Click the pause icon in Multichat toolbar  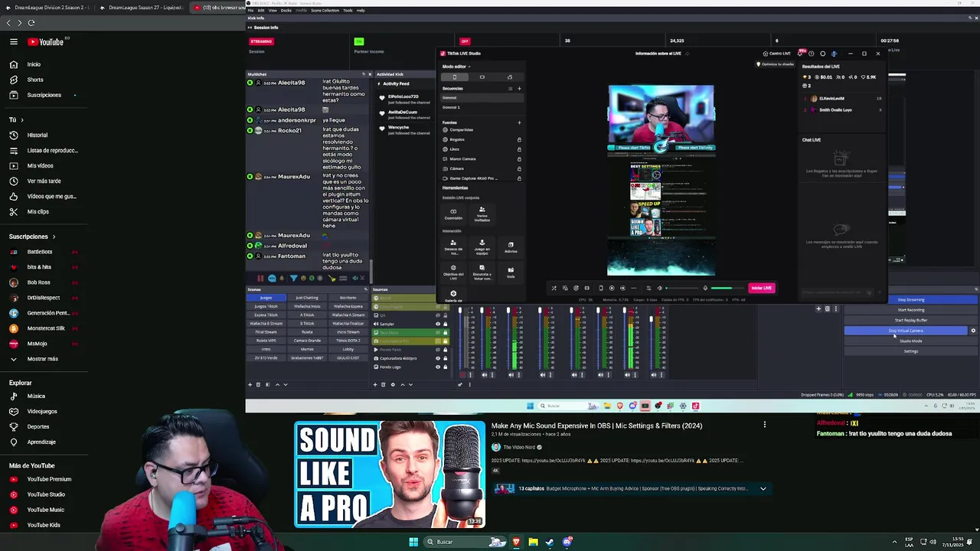pos(260,278)
